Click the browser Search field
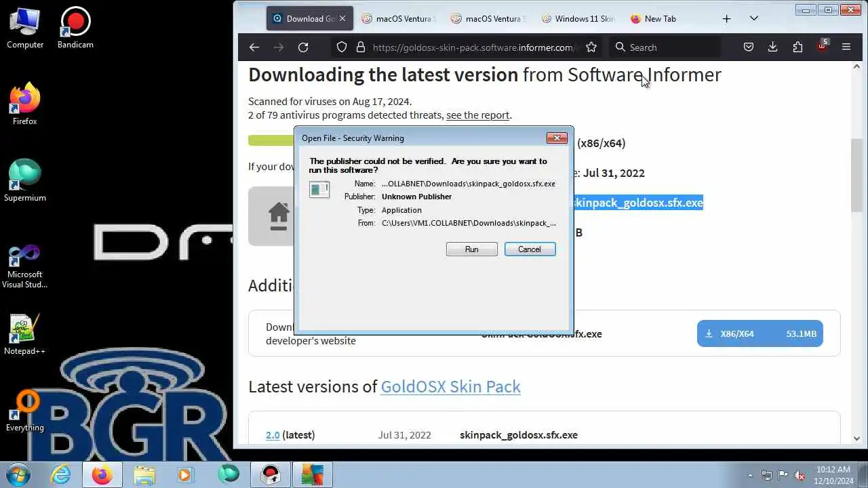The width and height of the screenshot is (868, 488). (x=665, y=47)
